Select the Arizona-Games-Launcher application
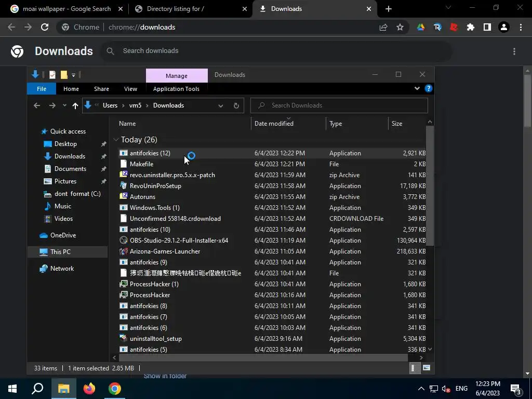Image resolution: width=532 pixels, height=399 pixels. 271,251
